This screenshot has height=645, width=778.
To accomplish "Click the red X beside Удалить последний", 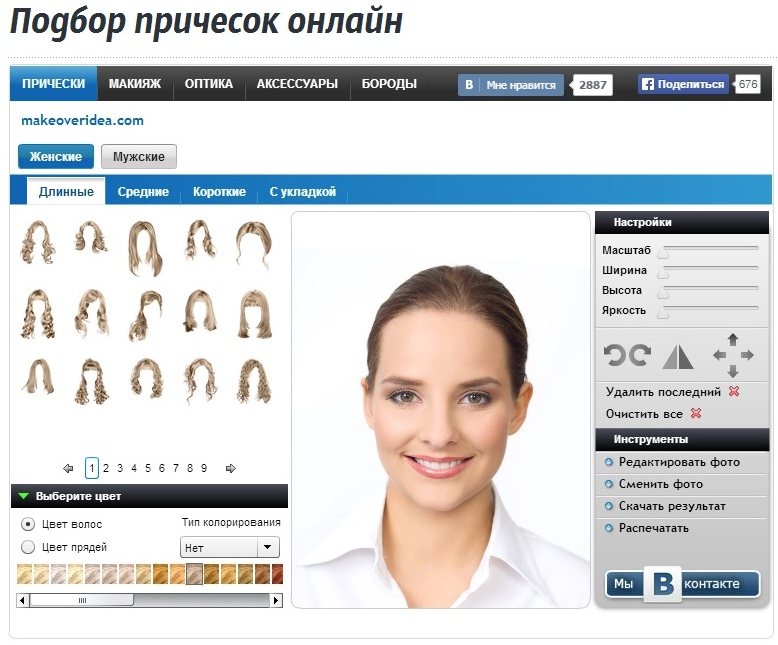I will pyautogui.click(x=734, y=392).
